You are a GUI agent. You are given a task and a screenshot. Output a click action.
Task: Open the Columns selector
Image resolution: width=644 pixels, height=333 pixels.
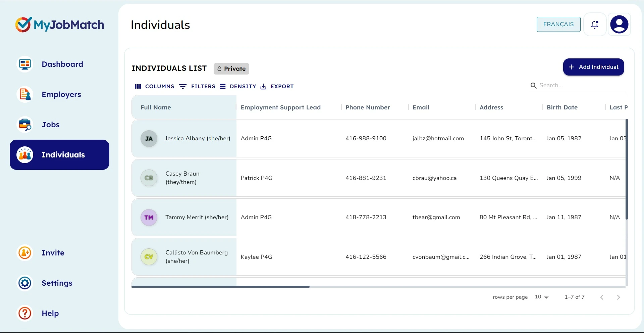coord(154,86)
